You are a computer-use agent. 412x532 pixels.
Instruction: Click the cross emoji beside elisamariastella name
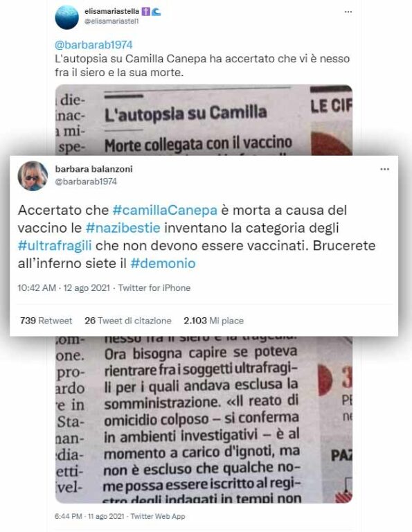(145, 12)
